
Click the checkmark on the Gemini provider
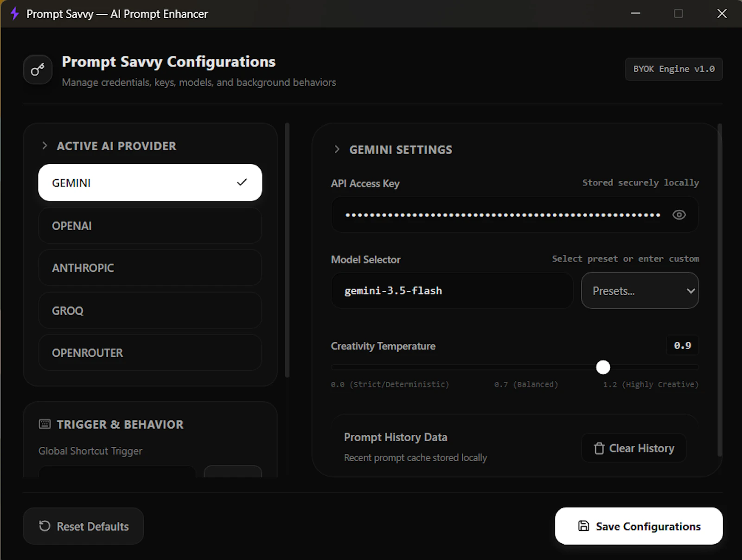(242, 182)
